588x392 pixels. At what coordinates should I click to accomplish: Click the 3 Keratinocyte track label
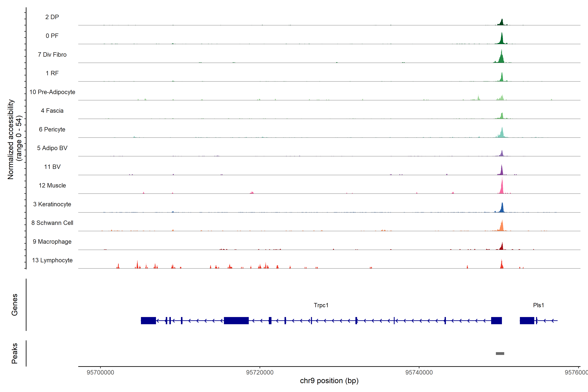click(52, 204)
